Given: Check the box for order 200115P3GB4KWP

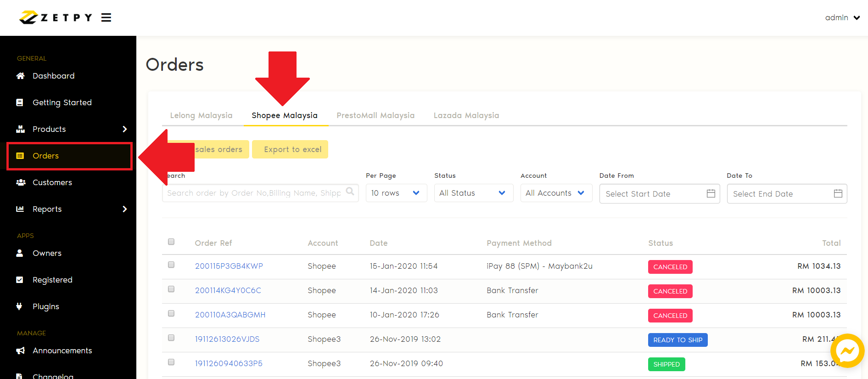Looking at the screenshot, I should click(x=171, y=265).
